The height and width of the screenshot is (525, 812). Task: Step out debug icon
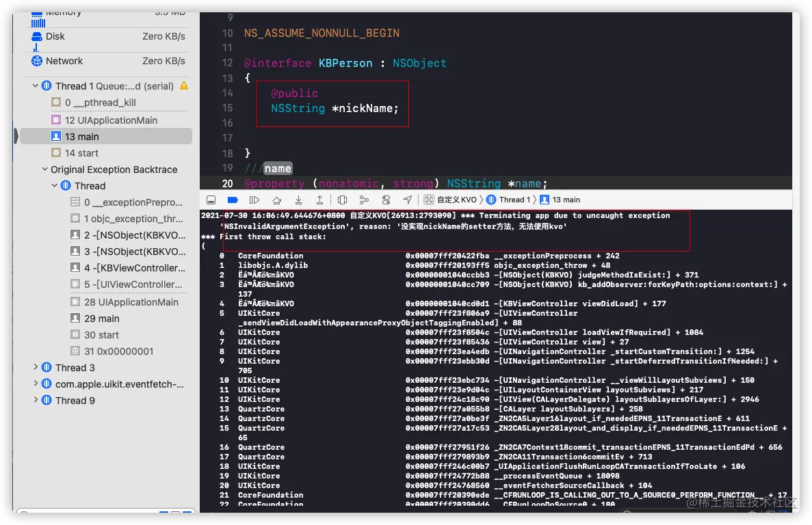pos(320,200)
